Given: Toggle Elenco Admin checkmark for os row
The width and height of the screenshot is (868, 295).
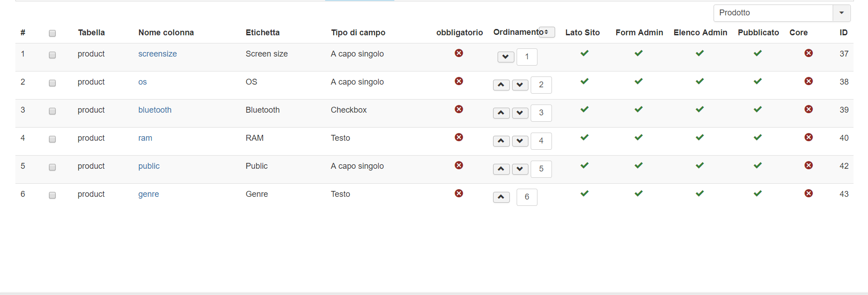Looking at the screenshot, I should pyautogui.click(x=700, y=81).
